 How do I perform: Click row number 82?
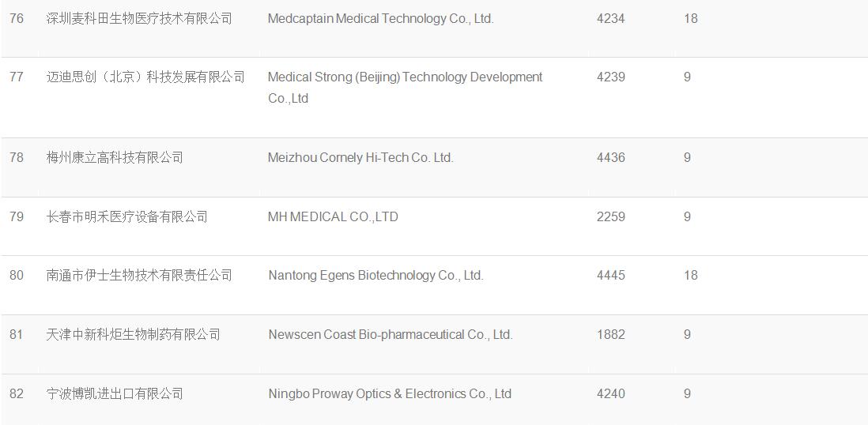coord(17,393)
